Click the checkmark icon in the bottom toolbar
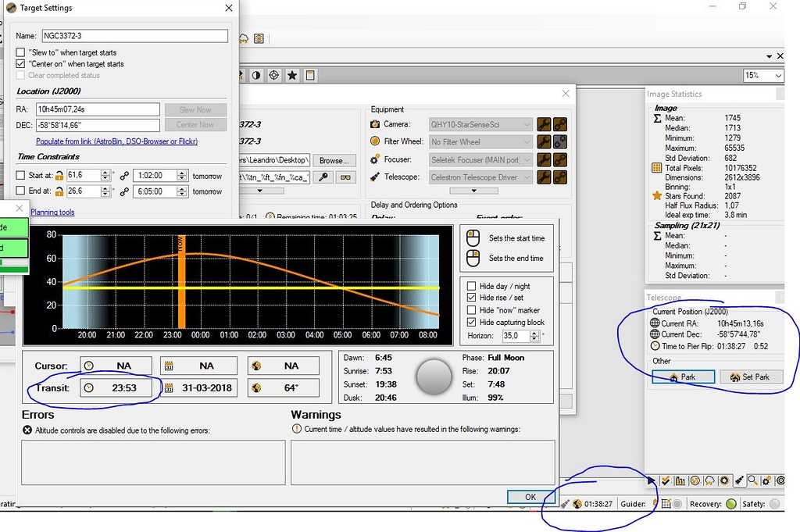Screen dimensions: 800x532 [x=665, y=480]
